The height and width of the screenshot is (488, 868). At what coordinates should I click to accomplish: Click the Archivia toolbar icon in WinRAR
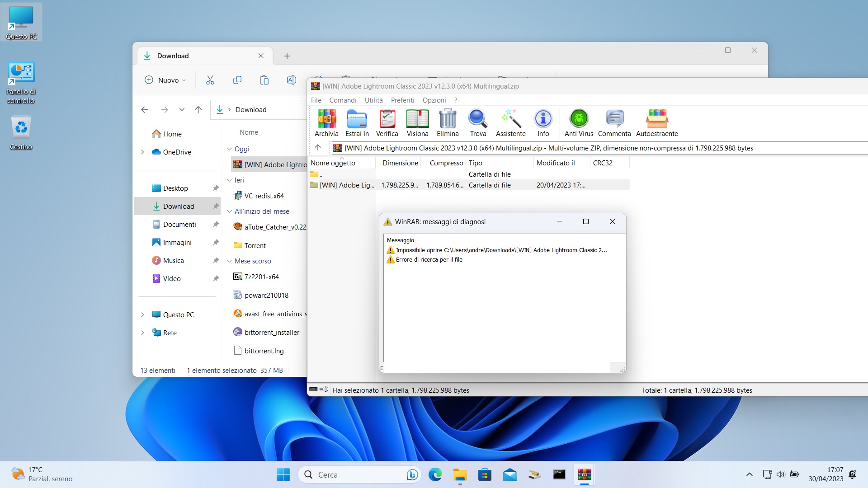tap(326, 123)
